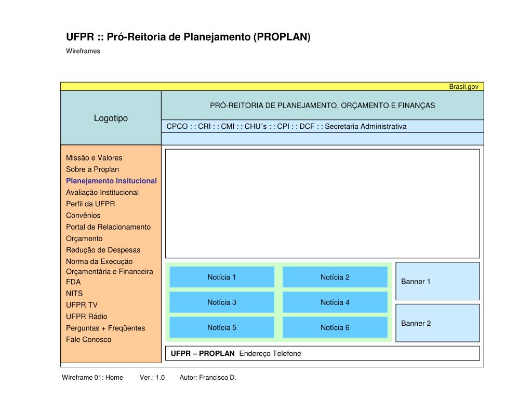Click the large empty content panel
The image size is (532, 399).
pyautogui.click(x=322, y=204)
